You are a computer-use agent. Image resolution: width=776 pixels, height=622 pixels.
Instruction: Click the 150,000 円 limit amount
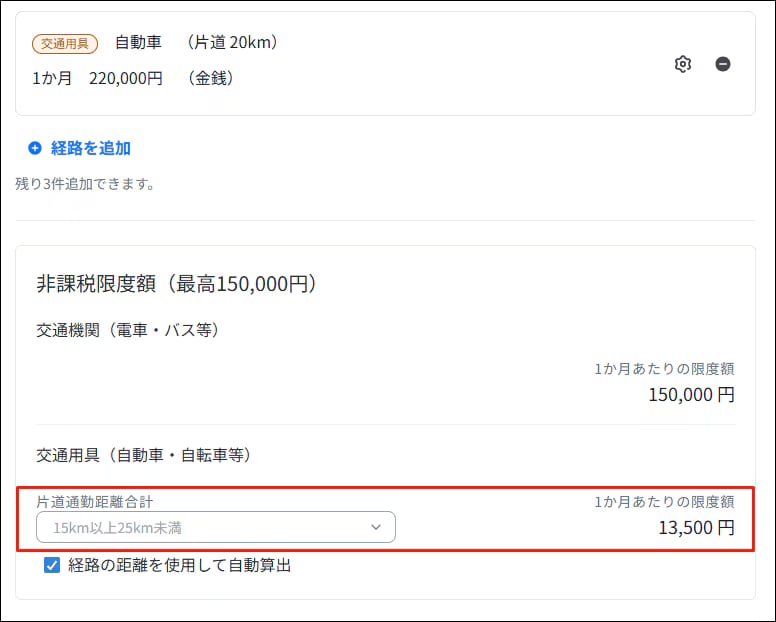(691, 394)
